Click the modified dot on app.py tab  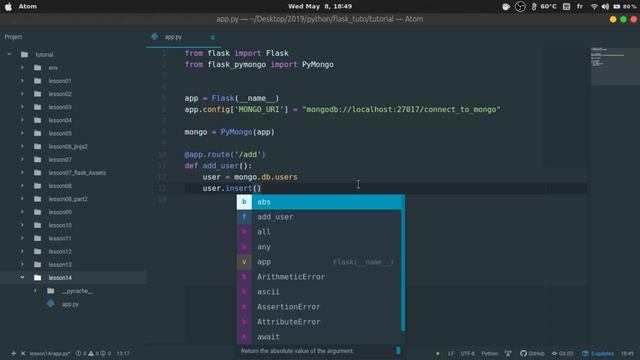coord(212,37)
